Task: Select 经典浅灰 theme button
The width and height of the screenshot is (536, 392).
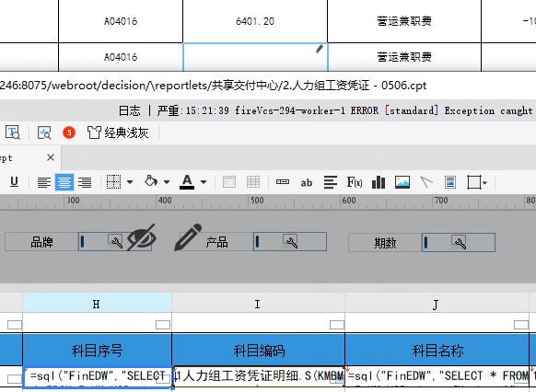Action: [x=118, y=133]
